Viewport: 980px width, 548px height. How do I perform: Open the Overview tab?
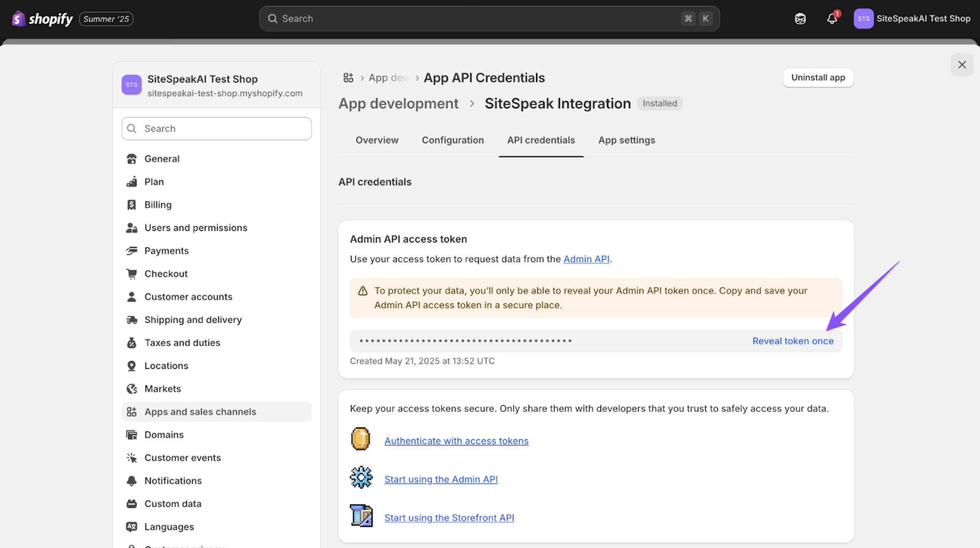pyautogui.click(x=376, y=140)
